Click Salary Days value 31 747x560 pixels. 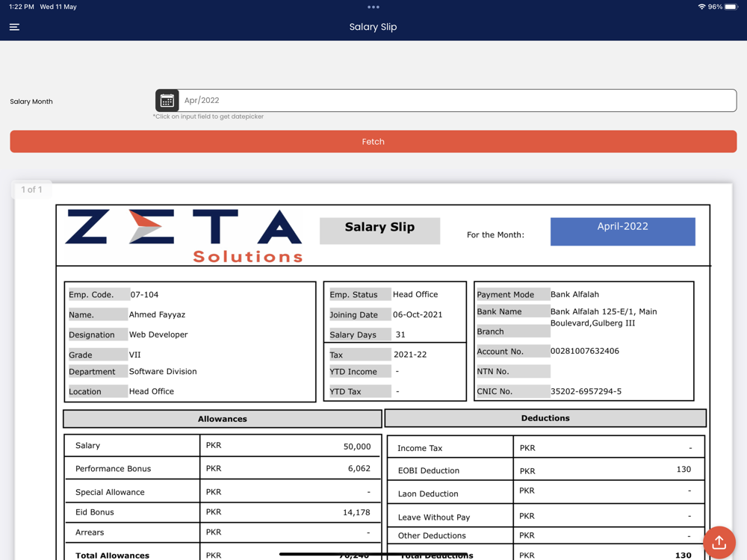pyautogui.click(x=400, y=335)
